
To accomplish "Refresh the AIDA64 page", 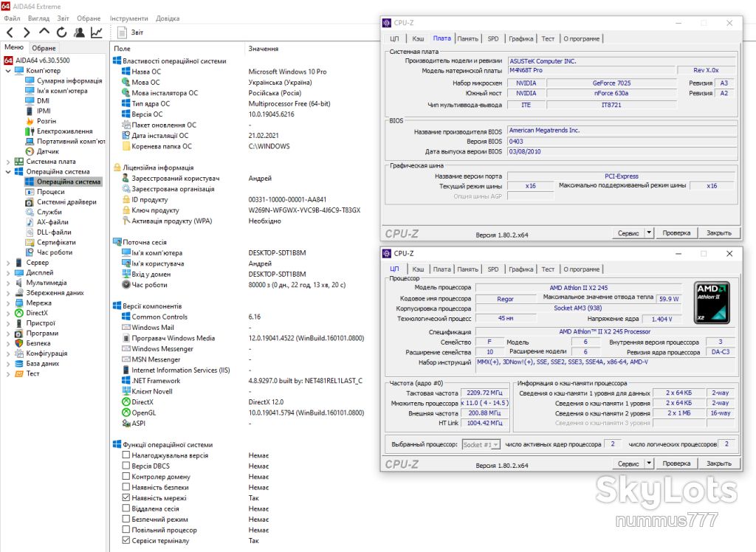I will pyautogui.click(x=62, y=32).
